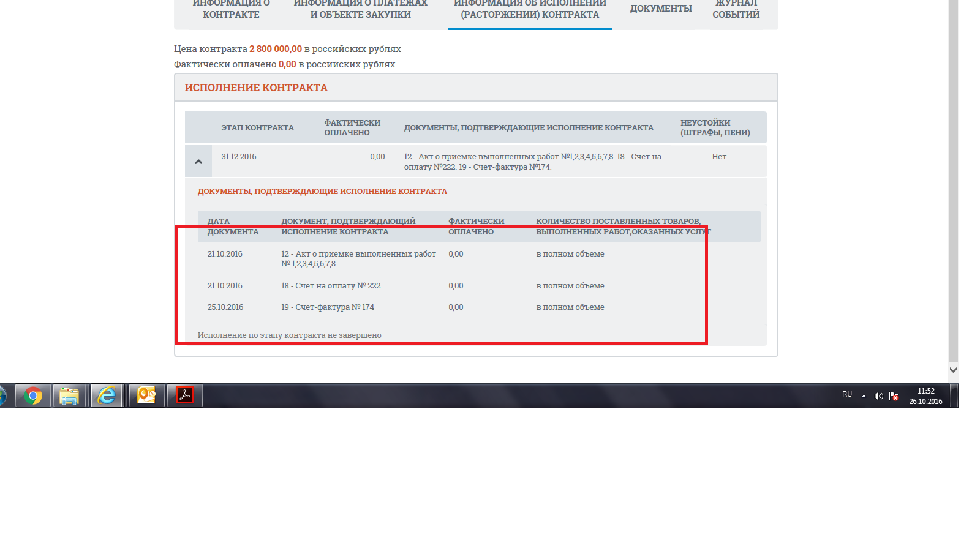Show hidden tray icons arrow
The image size is (980, 551).
pos(864,396)
